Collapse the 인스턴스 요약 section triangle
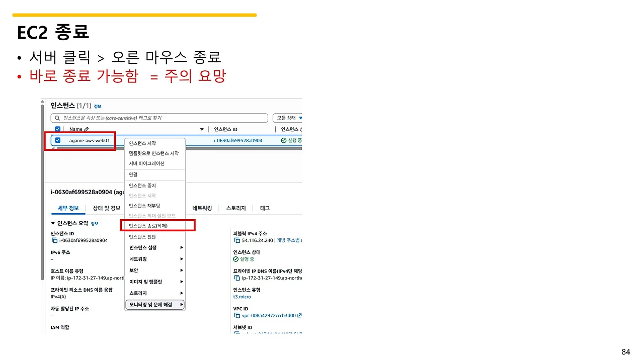Screen dimensions: 644x362 52,223
